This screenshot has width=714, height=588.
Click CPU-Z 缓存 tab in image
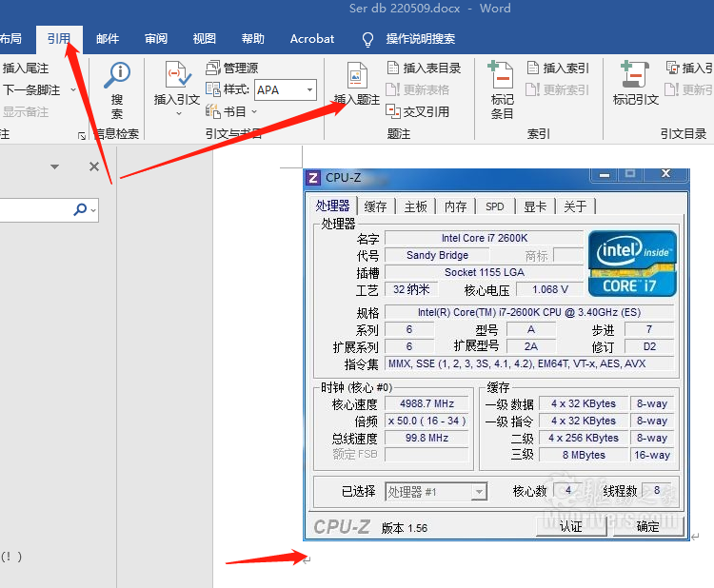[375, 206]
